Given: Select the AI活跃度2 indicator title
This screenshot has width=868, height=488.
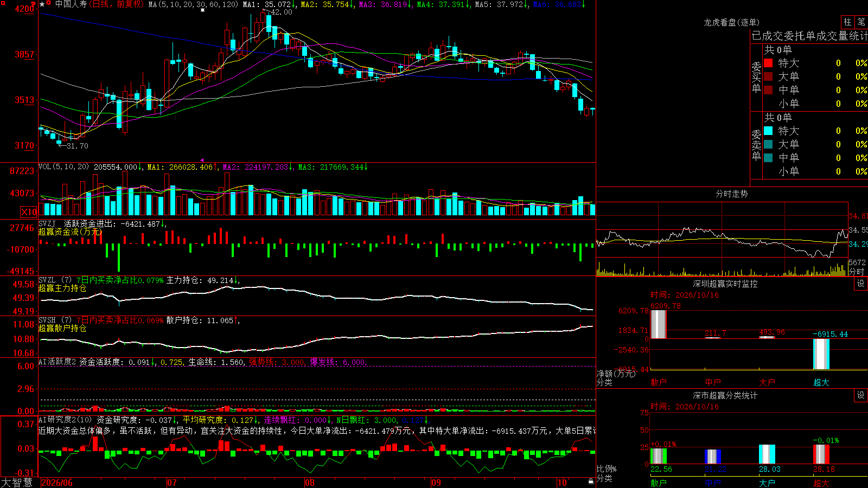Looking at the screenshot, I should [58, 362].
